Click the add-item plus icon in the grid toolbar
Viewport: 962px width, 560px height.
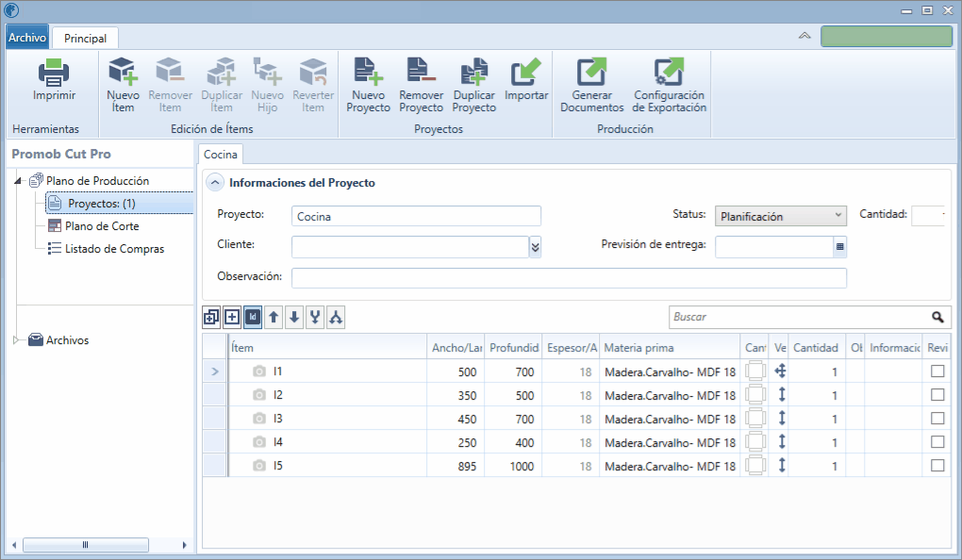[x=232, y=317]
